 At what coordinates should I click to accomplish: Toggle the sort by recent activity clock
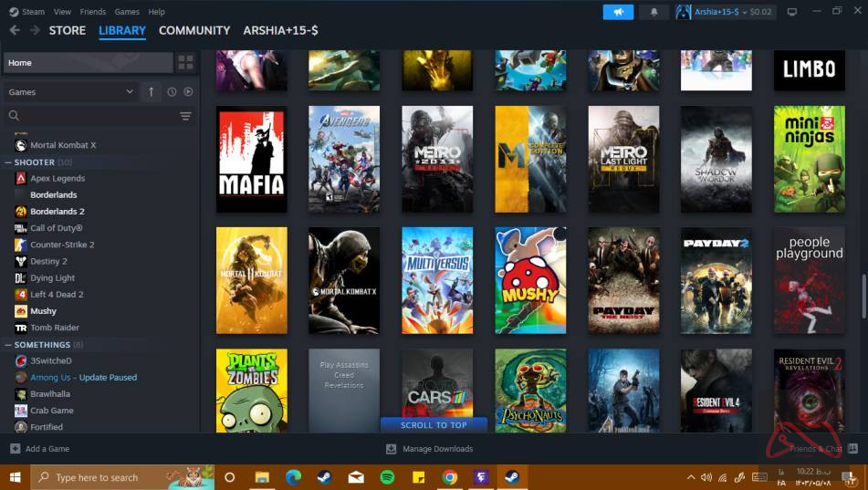point(172,92)
